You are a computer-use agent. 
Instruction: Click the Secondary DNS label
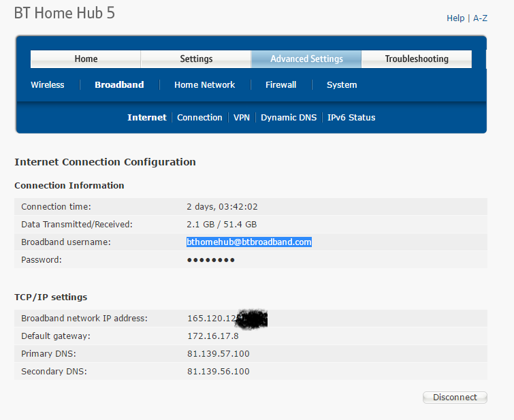(x=54, y=372)
